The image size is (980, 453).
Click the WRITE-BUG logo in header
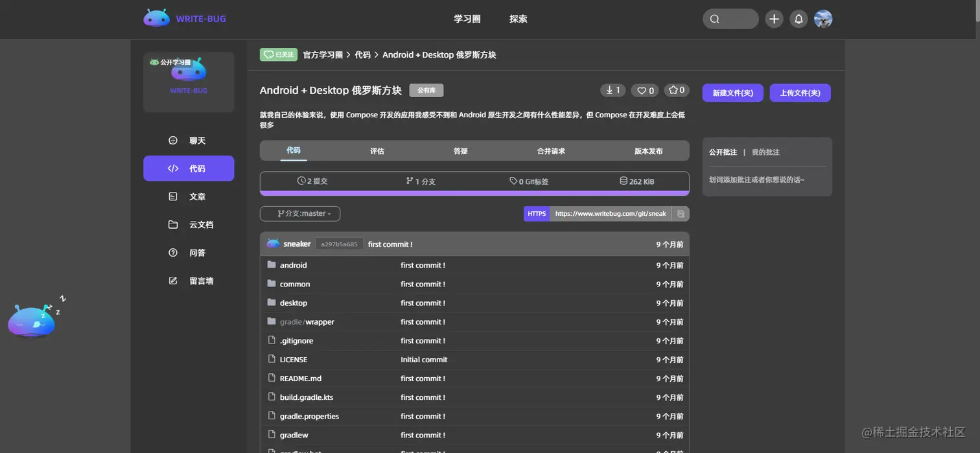point(185,19)
